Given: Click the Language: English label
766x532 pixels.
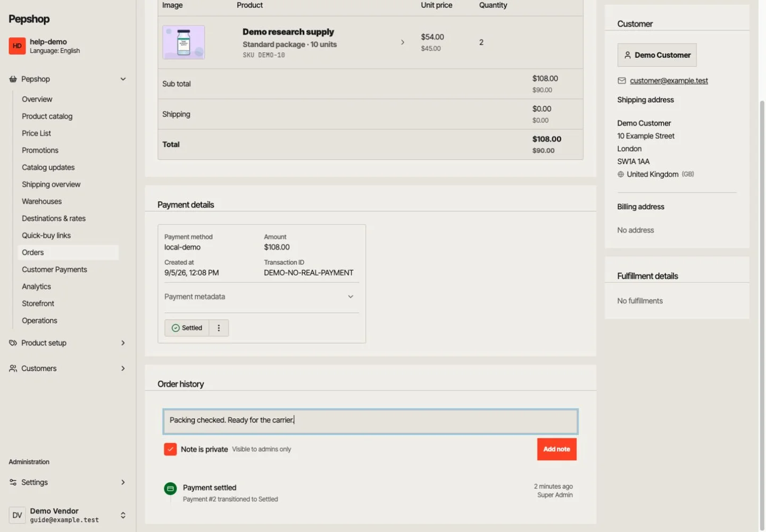Looking at the screenshot, I should click(x=55, y=51).
